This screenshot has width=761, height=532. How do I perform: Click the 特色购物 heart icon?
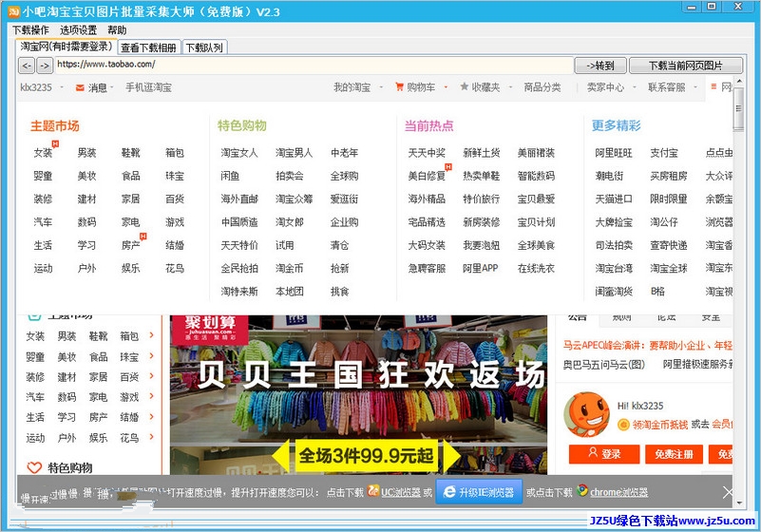pyautogui.click(x=34, y=468)
